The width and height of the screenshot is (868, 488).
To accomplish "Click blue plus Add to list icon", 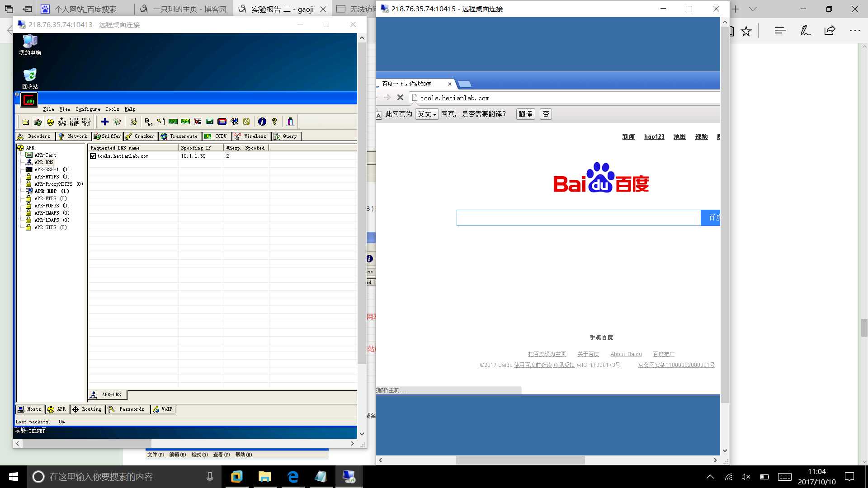I will coord(105,122).
